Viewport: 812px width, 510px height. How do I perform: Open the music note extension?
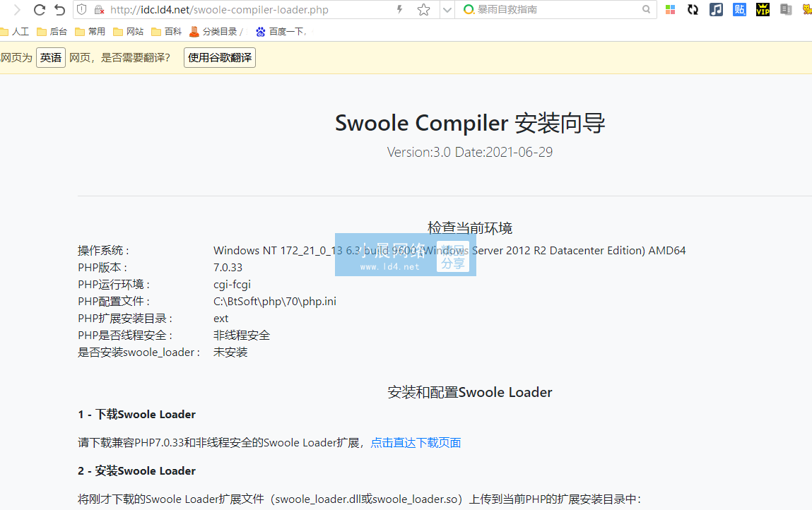point(716,9)
